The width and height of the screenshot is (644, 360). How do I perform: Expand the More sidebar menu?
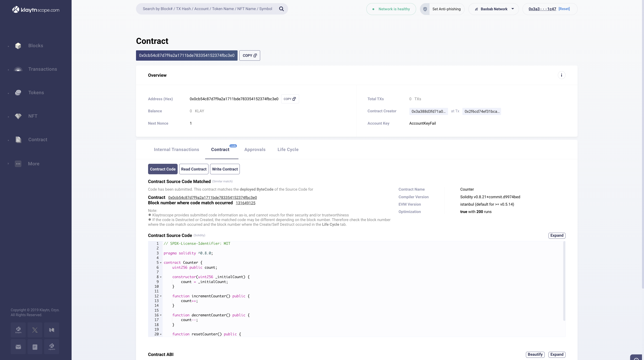[34, 164]
